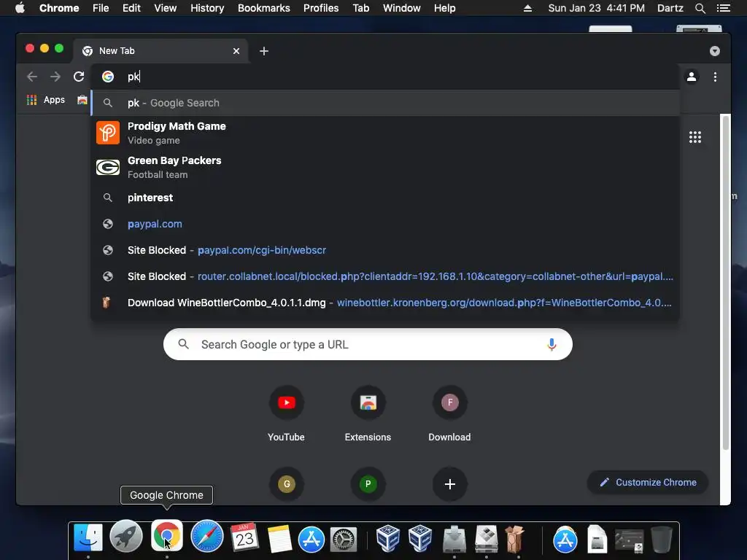The height and width of the screenshot is (560, 747).
Task: Reload the page with the refresh icon
Action: coord(79,77)
